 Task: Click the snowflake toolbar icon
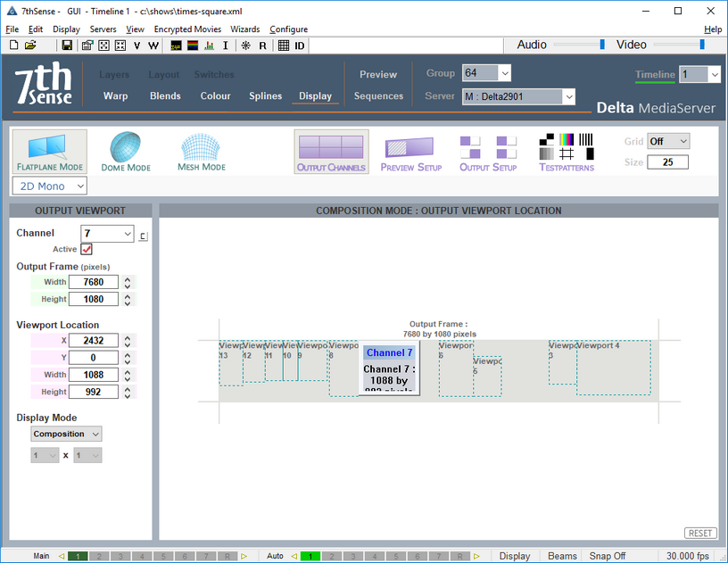(246, 46)
